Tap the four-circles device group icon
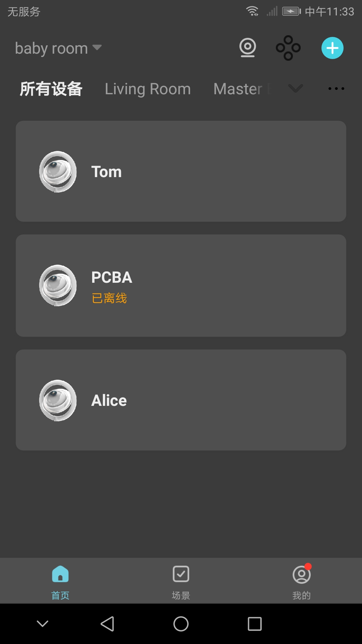Viewport: 362px width, 644px height. point(288,48)
